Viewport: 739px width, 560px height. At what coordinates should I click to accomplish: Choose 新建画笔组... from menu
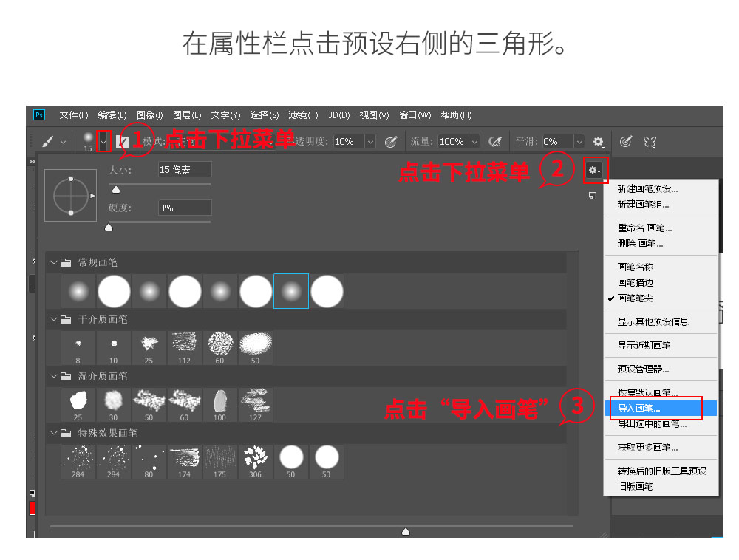point(660,205)
